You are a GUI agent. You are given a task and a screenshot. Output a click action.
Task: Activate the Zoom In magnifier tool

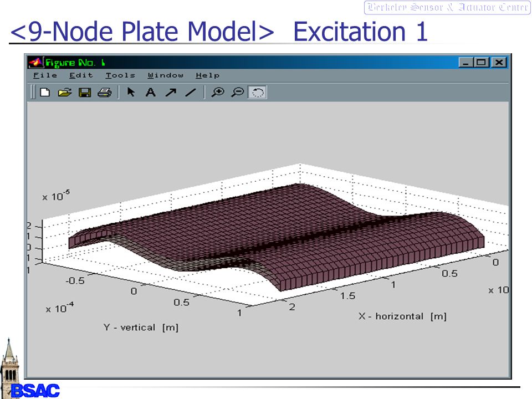[217, 93]
